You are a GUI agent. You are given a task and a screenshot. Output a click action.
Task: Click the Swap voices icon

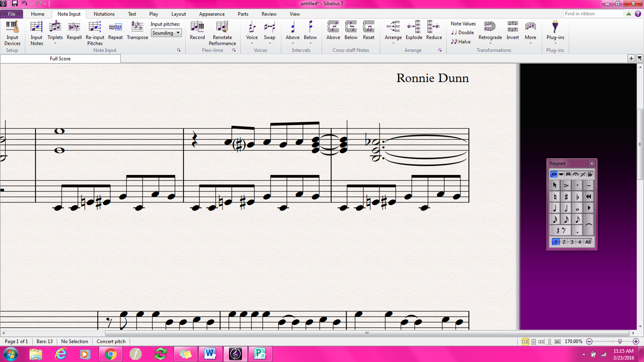(x=270, y=32)
